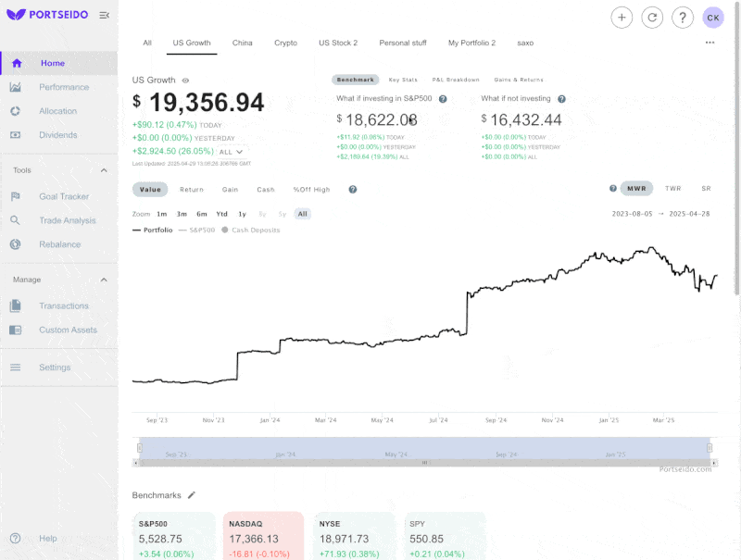Click the edit pencil next to Benchmarks

pos(192,494)
